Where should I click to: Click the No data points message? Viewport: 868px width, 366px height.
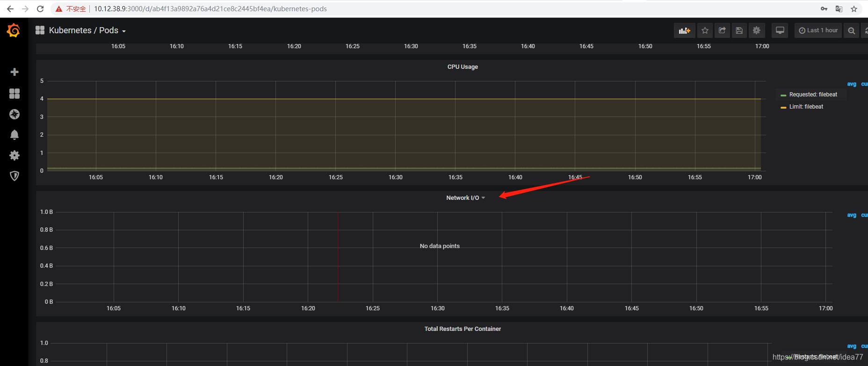(440, 246)
